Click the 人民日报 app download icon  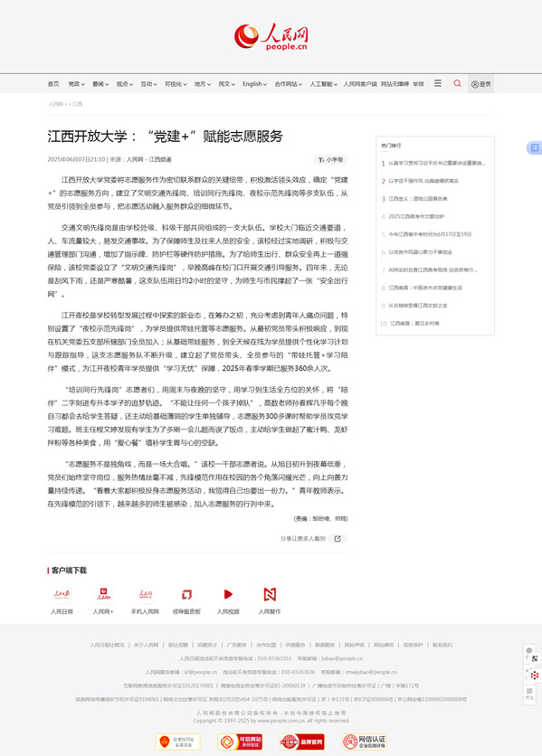tap(62, 594)
